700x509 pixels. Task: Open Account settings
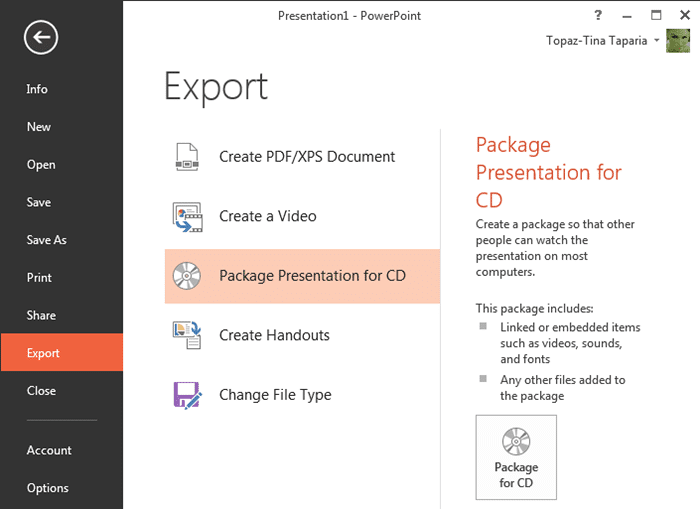(x=62, y=450)
